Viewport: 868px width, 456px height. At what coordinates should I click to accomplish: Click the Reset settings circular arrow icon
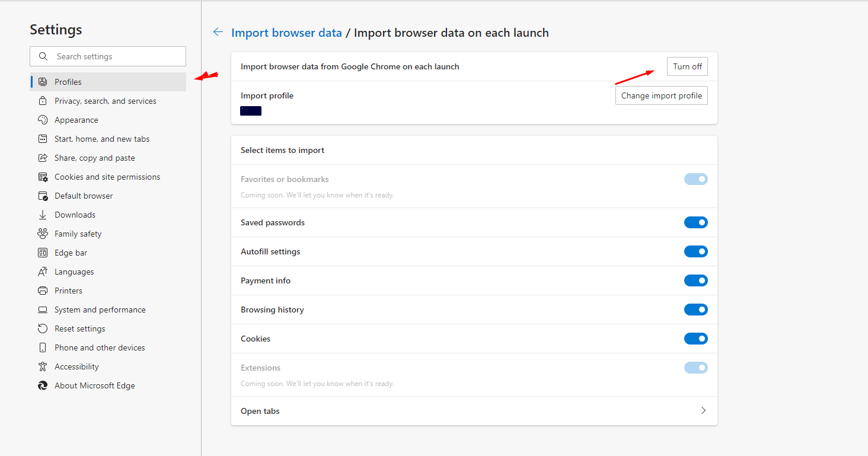coord(42,329)
